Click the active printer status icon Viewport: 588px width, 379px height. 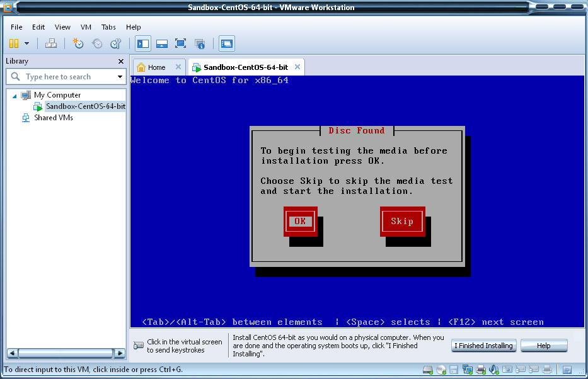[481, 370]
